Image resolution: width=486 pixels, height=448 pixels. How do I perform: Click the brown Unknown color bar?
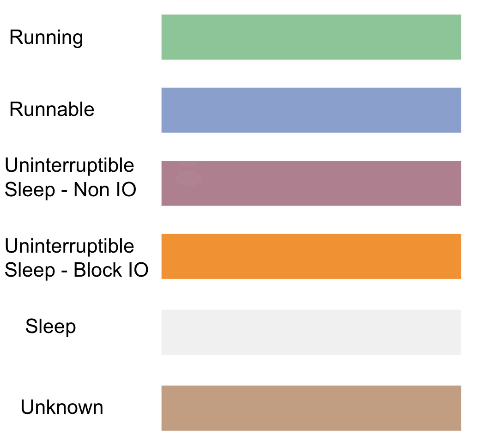[311, 408]
